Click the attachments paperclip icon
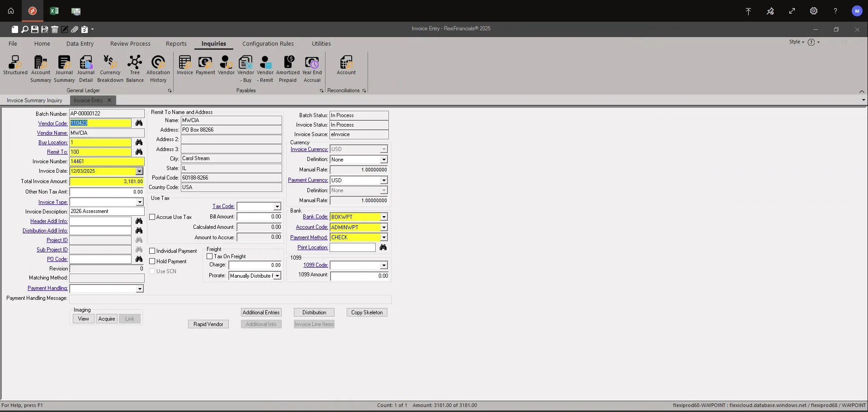 tap(75, 29)
